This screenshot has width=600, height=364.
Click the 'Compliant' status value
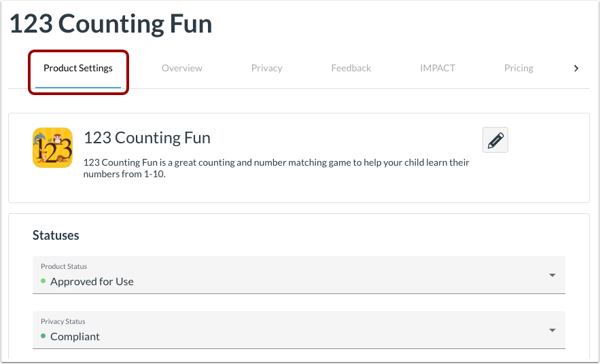coord(75,336)
